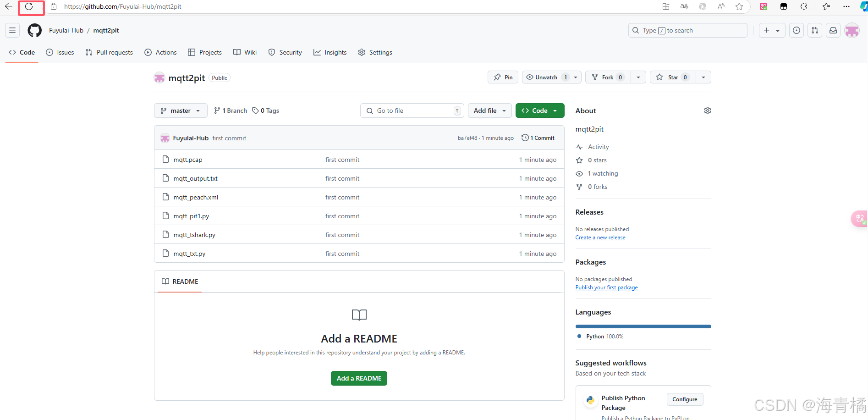Open file mqtt_txt.py
868x420 pixels.
189,254
